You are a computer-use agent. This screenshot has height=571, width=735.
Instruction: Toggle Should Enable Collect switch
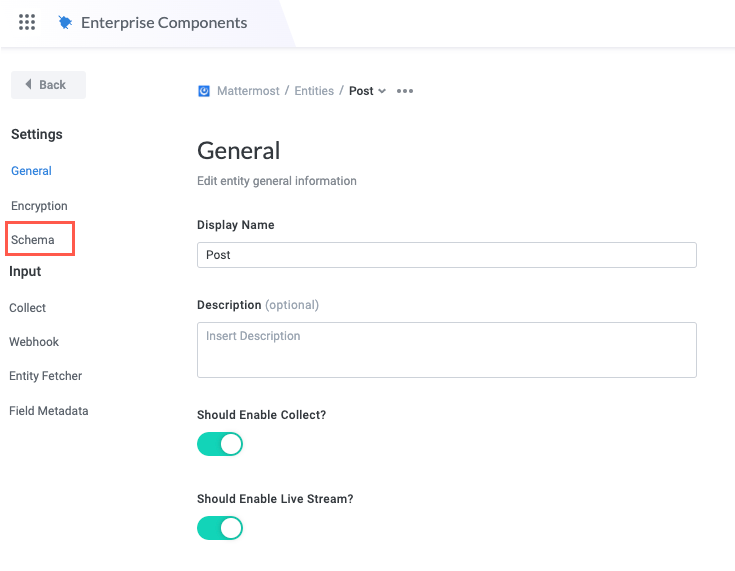[x=220, y=444]
